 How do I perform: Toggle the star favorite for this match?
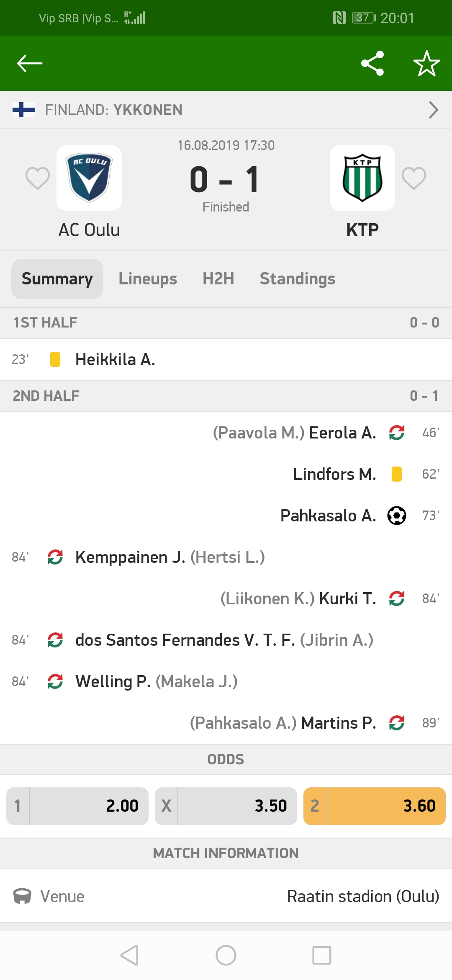click(x=426, y=63)
